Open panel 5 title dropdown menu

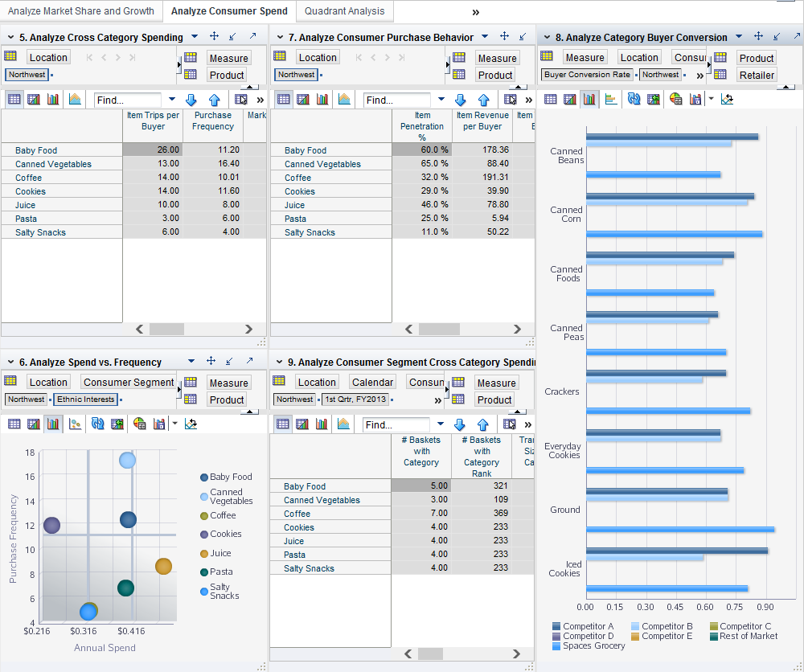pyautogui.click(x=195, y=36)
